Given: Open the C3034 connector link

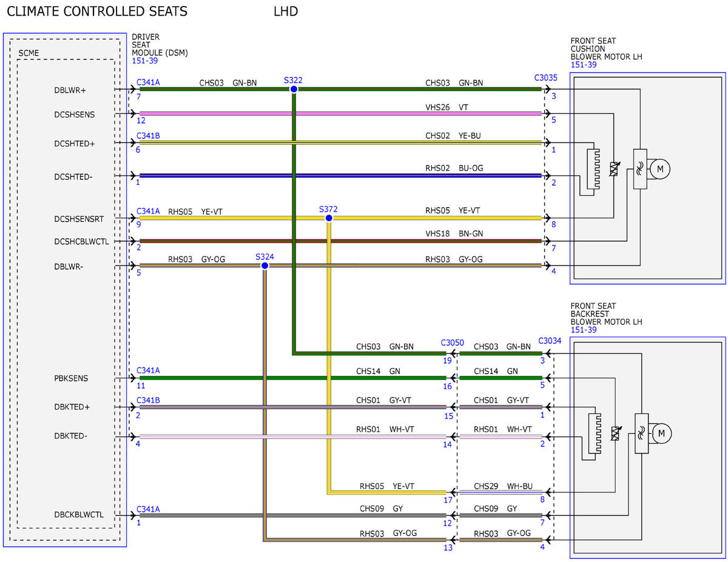Looking at the screenshot, I should click(550, 341).
